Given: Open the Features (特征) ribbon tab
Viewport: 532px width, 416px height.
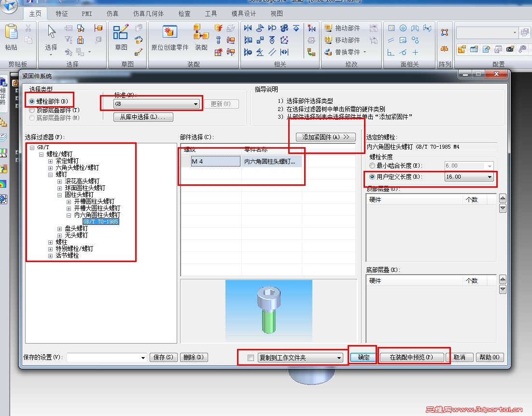Looking at the screenshot, I should pos(62,14).
